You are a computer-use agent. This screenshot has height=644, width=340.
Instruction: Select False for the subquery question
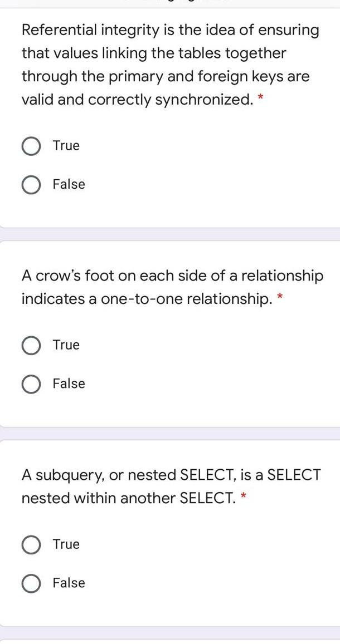click(32, 583)
